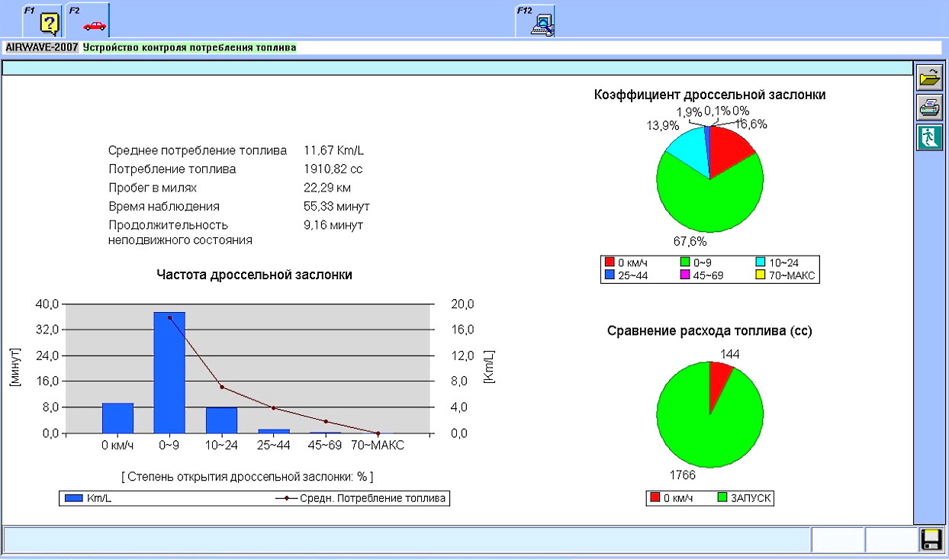The image size is (949, 560).
Task: Click the red 144 slice of fuel comparison pie
Action: [x=719, y=375]
